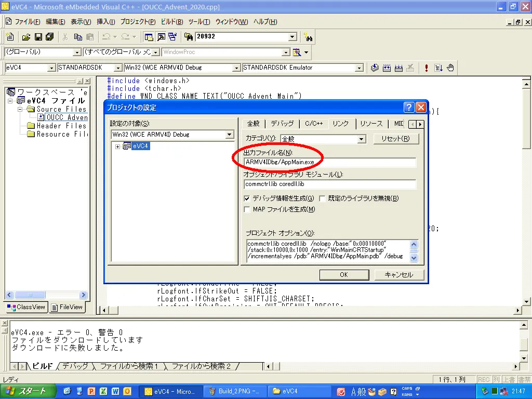Click the WizardBar actions wand icon
The height and width of the screenshot is (399, 532).
297,52
